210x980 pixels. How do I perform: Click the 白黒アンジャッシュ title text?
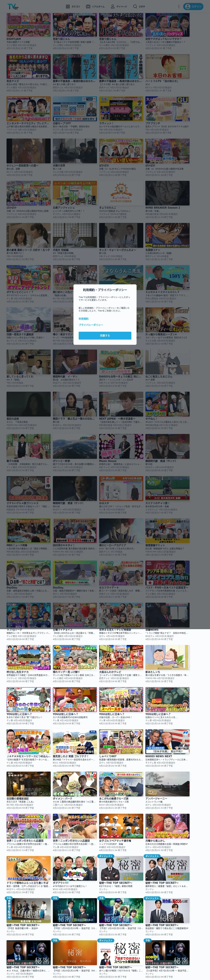64,208
